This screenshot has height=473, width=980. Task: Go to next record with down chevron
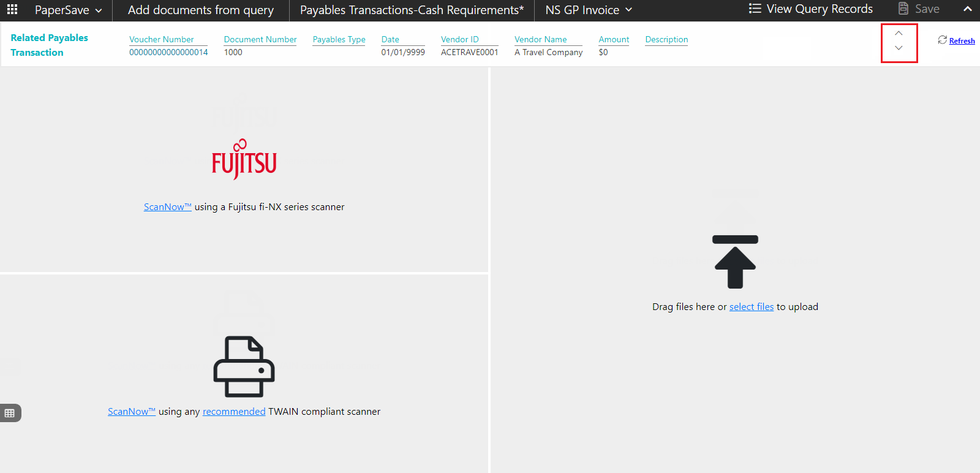coord(899,48)
